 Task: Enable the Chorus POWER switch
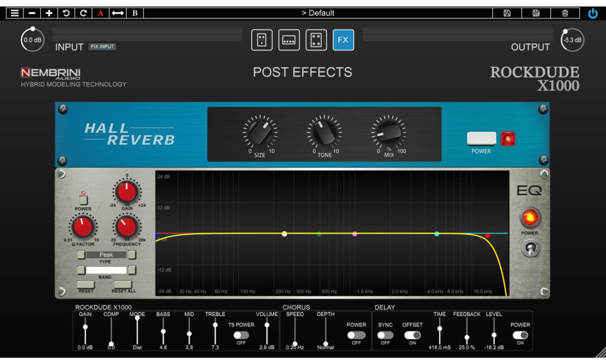click(356, 335)
